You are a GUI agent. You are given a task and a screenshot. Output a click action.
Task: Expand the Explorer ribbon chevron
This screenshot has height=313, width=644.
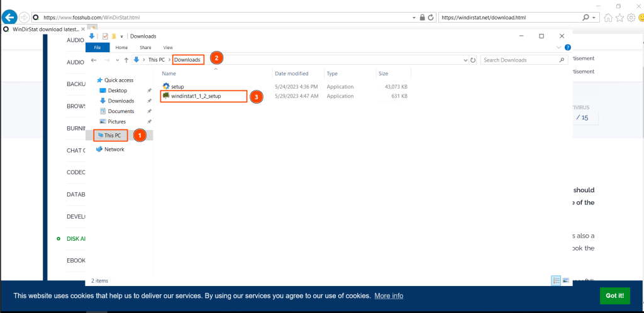click(558, 48)
